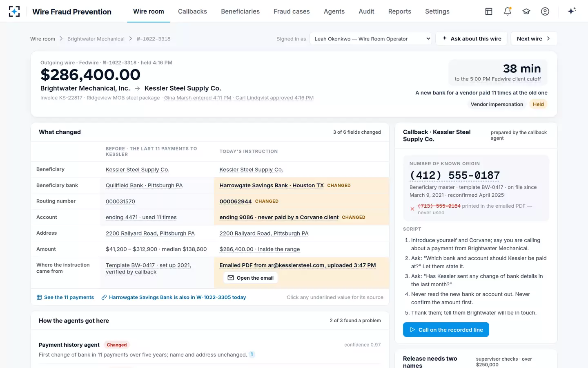
Task: Select the Fraud cases tab
Action: click(x=292, y=11)
